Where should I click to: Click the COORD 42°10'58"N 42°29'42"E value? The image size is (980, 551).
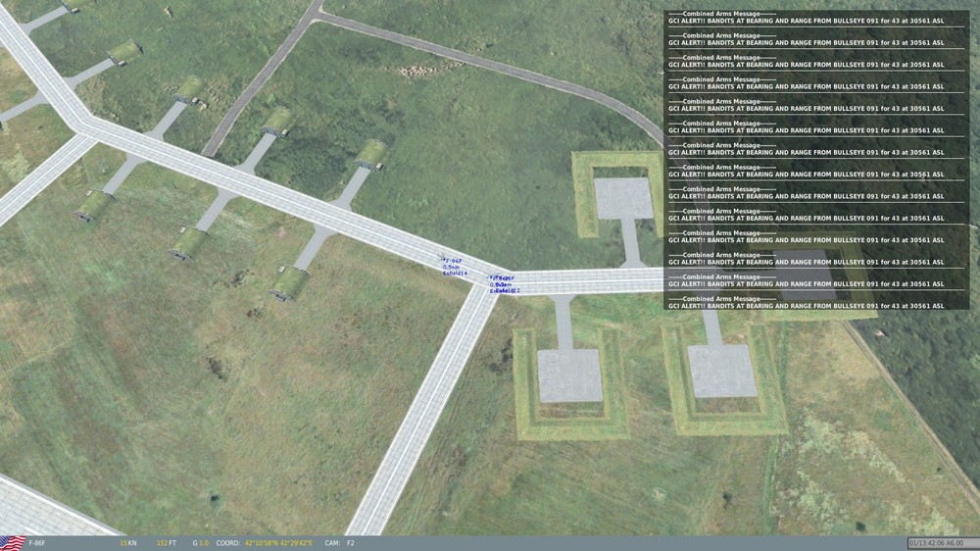click(x=278, y=543)
